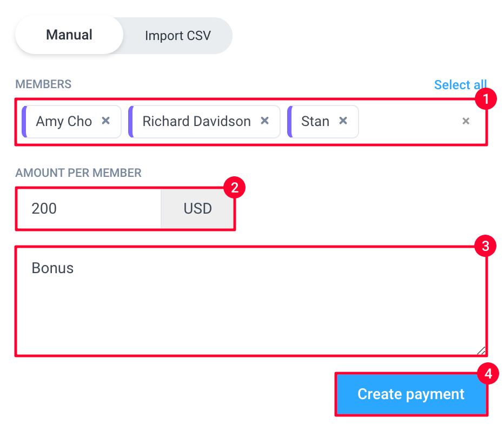Click the Select all link
Image resolution: width=504 pixels, height=437 pixels.
460,85
